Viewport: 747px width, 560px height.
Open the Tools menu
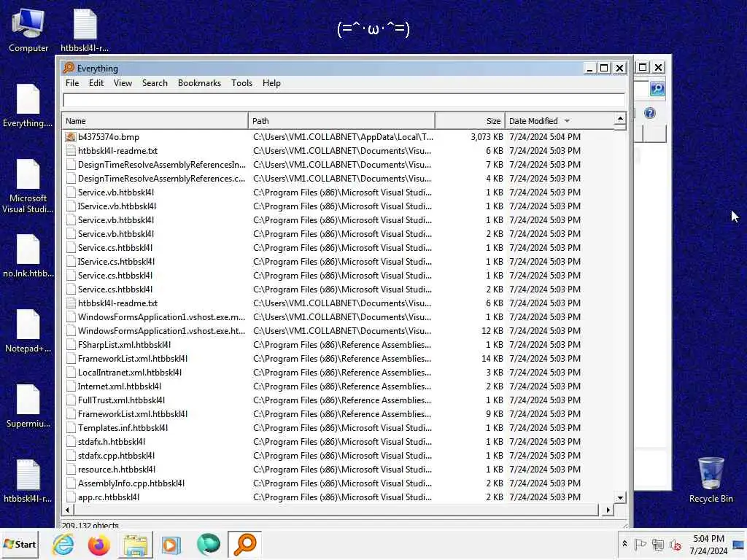pyautogui.click(x=242, y=83)
